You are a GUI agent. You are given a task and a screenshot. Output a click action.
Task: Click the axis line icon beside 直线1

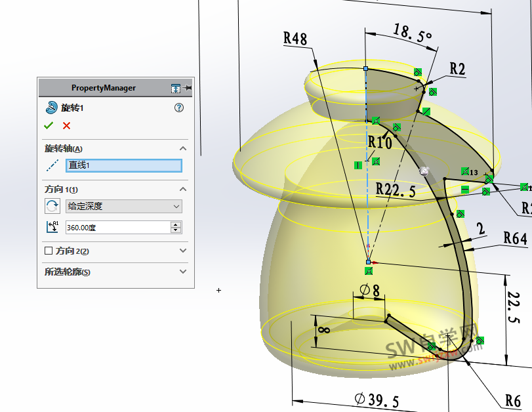point(52,165)
